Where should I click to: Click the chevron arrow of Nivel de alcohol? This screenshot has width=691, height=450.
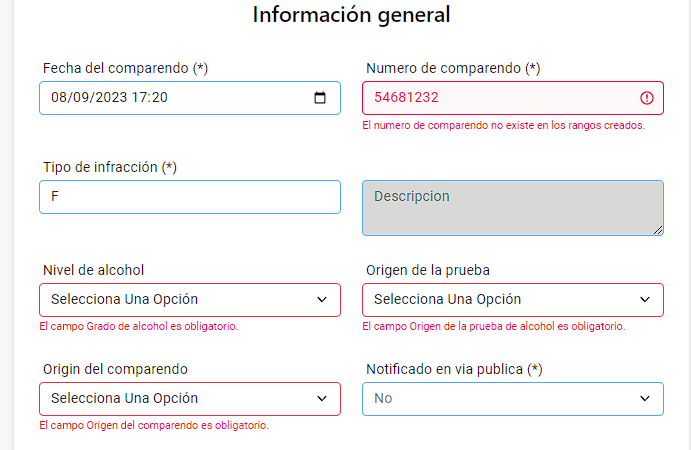coord(322,300)
